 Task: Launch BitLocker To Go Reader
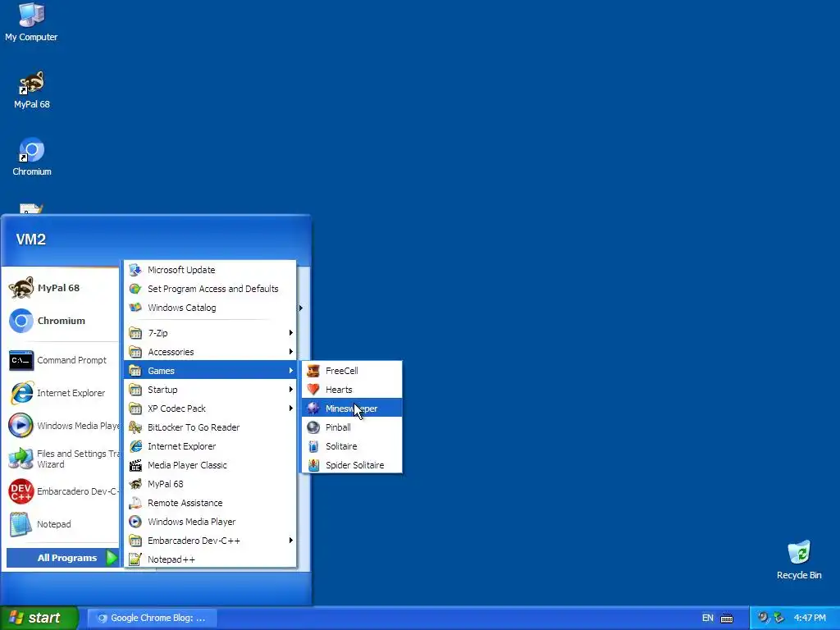pyautogui.click(x=210, y=427)
